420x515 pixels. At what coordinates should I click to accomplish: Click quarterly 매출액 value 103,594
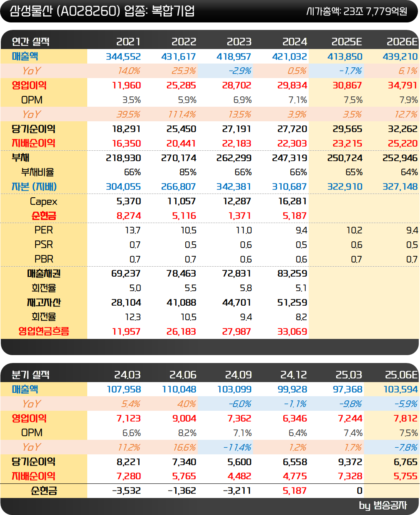[x=400, y=390]
